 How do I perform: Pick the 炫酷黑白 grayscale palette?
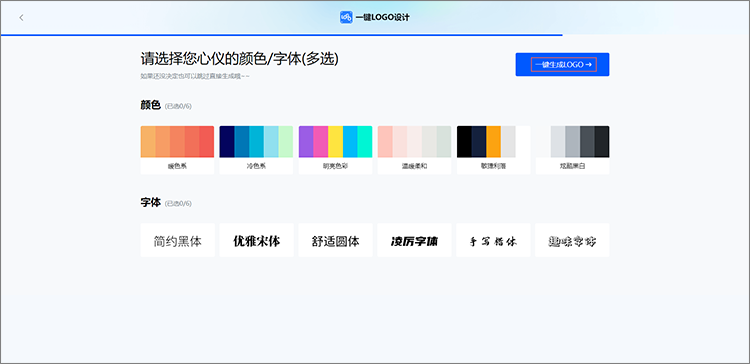(x=573, y=150)
